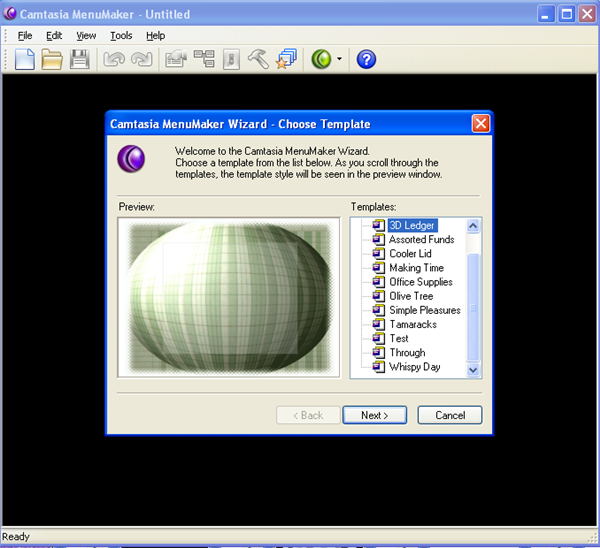Click the Next > button
The image size is (600, 548).
tap(375, 415)
